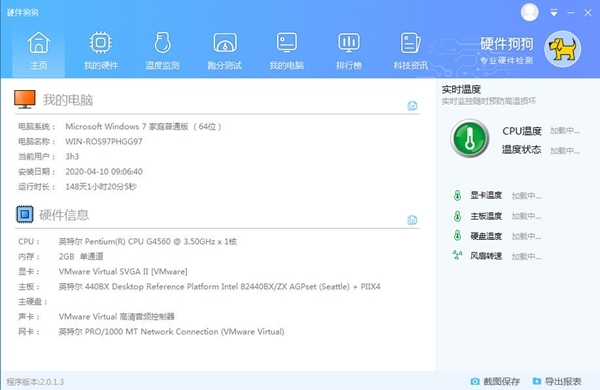
Task: Select the Windows 7 家庭普通版 system text
Action: (x=143, y=126)
